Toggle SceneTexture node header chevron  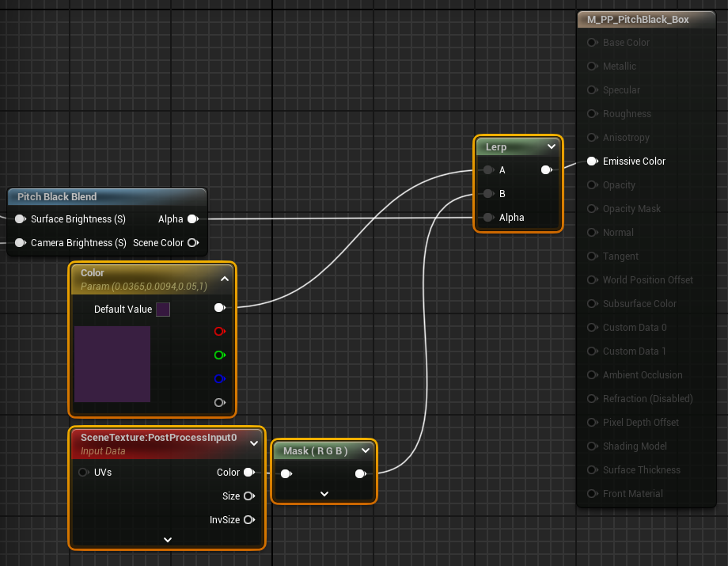pyautogui.click(x=254, y=443)
